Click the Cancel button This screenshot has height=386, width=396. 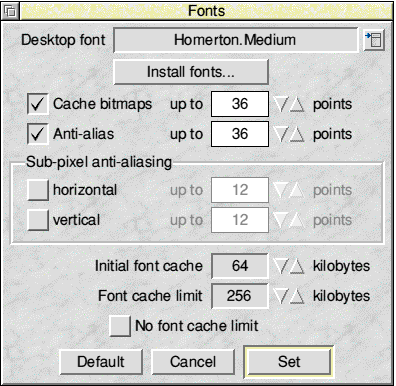pos(193,362)
